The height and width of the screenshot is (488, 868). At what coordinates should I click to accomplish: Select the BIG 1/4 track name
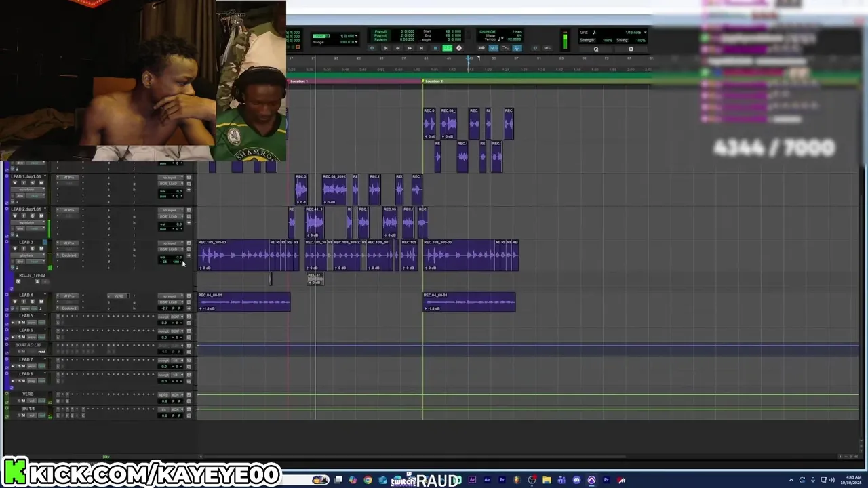[28, 409]
